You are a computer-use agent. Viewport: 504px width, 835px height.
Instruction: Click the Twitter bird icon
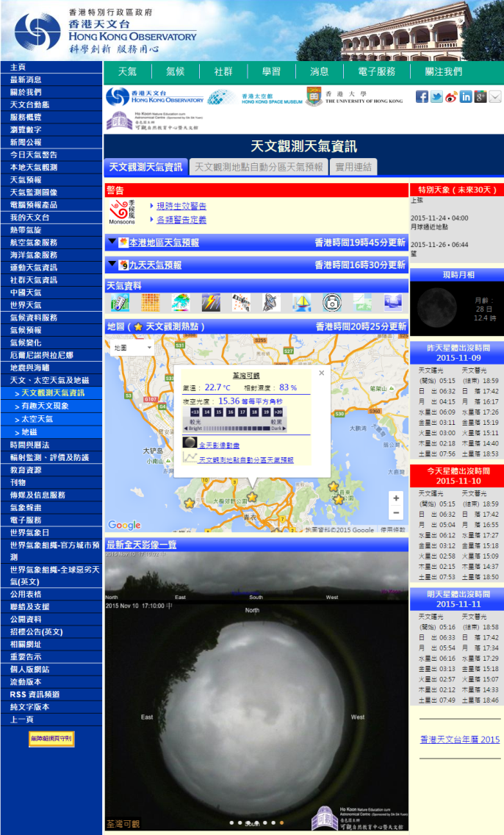(436, 97)
